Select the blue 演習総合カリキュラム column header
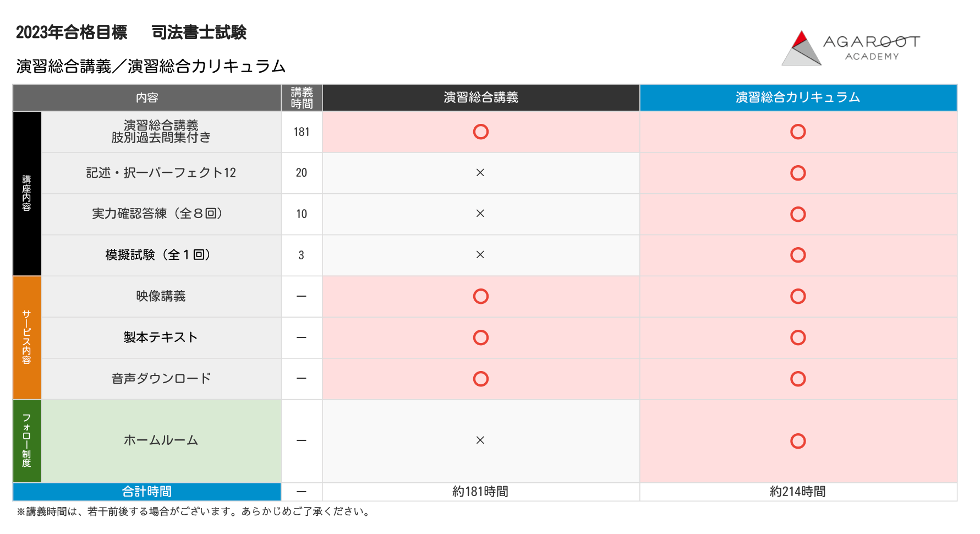Image resolution: width=980 pixels, height=534 pixels. pos(798,97)
